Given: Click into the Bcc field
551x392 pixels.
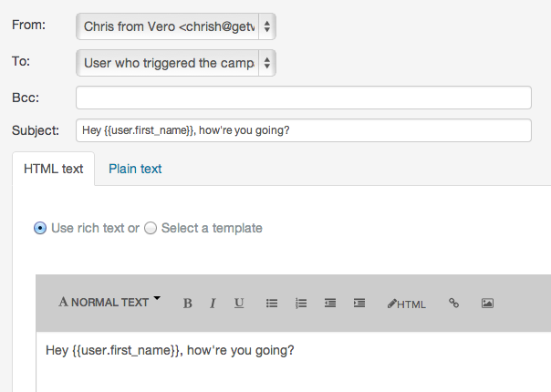Looking at the screenshot, I should (x=303, y=98).
